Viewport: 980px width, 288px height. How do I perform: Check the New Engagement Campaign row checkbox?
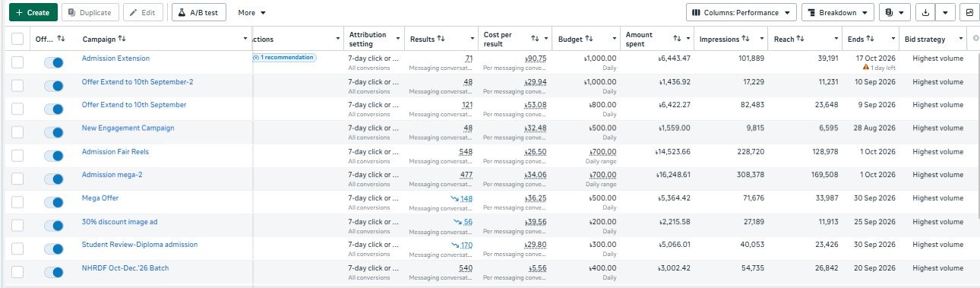(17, 132)
